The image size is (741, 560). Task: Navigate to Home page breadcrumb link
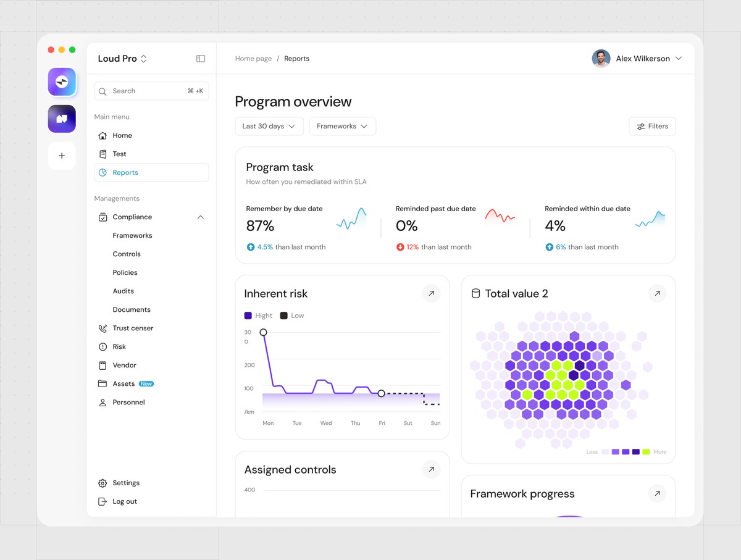pos(253,59)
